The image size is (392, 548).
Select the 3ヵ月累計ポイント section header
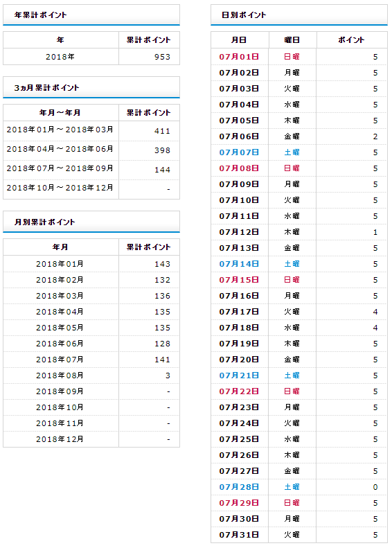pos(91,87)
